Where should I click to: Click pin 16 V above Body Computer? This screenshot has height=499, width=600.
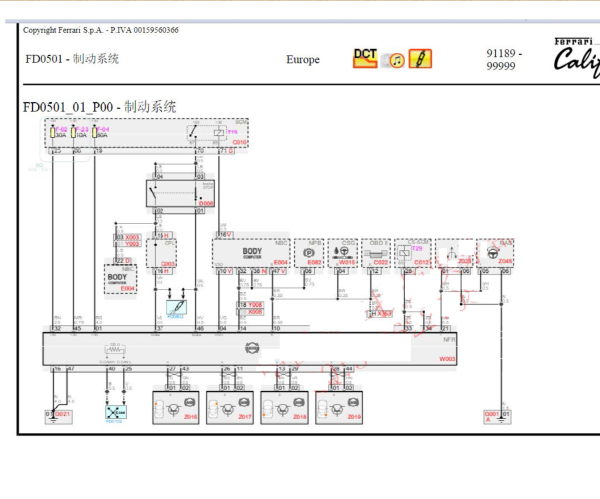pos(225,235)
